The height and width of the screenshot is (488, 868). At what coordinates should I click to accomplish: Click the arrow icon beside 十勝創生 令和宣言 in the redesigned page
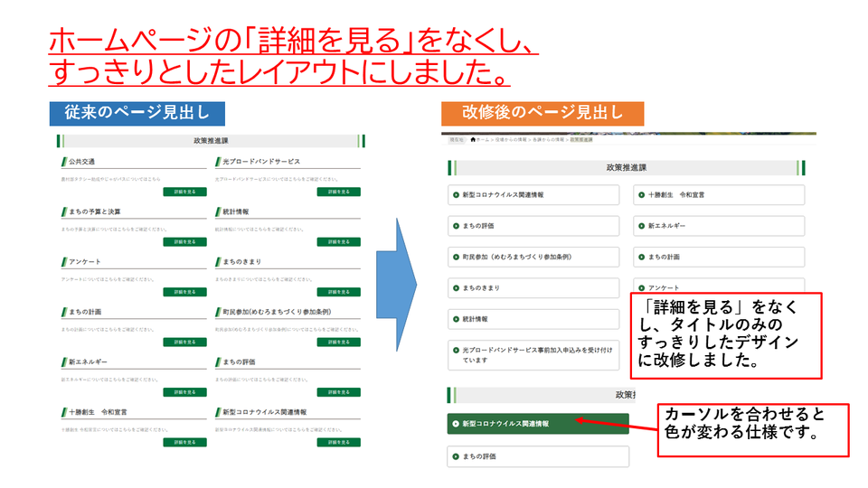pyautogui.click(x=640, y=195)
